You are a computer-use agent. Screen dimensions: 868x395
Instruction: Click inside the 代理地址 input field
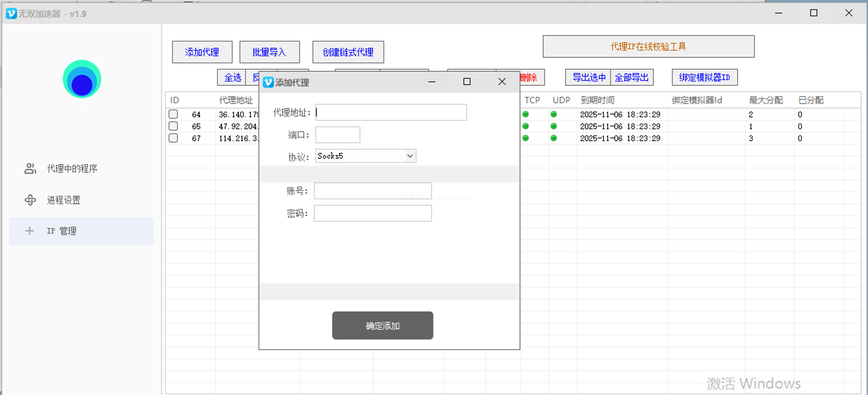[390, 113]
